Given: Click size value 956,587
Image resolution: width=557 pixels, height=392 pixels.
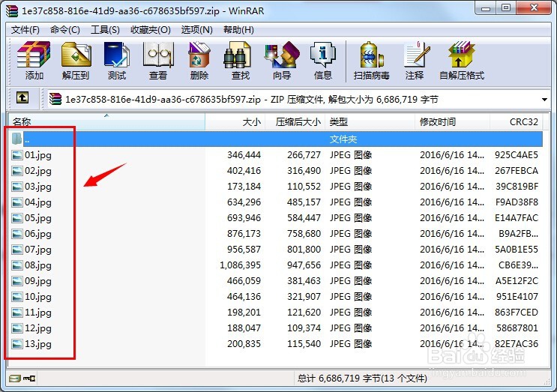Looking at the screenshot, I should (244, 250).
